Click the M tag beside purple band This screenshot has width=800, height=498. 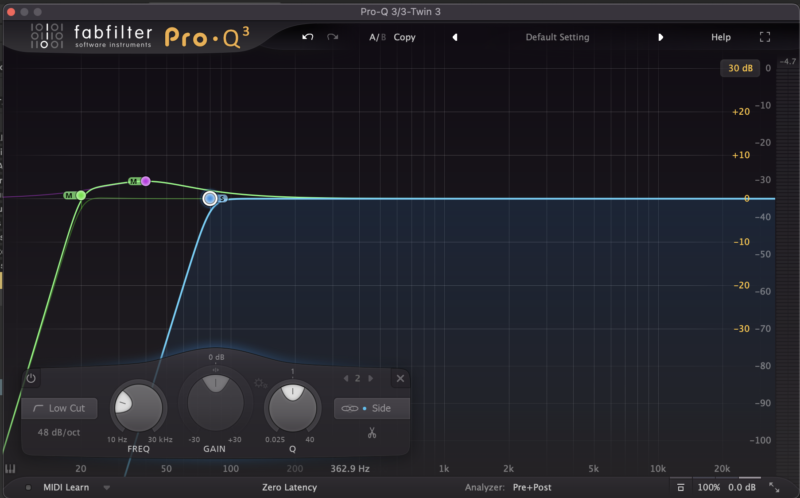coord(134,181)
